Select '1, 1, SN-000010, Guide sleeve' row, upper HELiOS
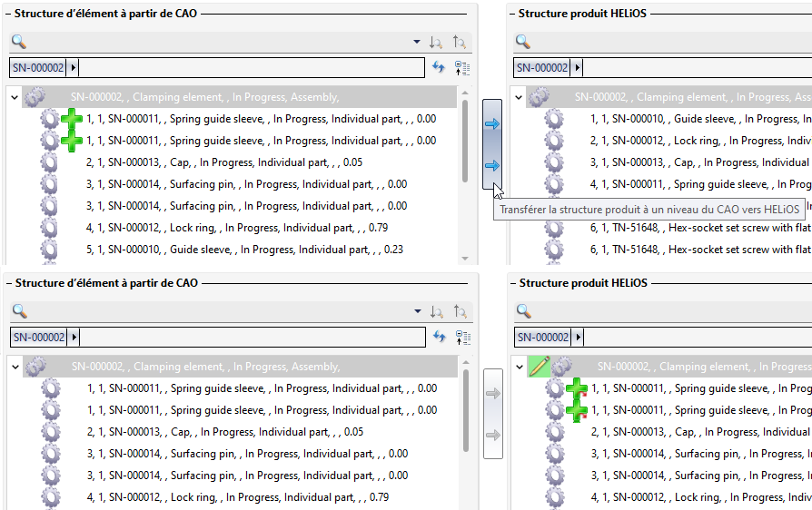The height and width of the screenshot is (510, 812). (x=701, y=119)
